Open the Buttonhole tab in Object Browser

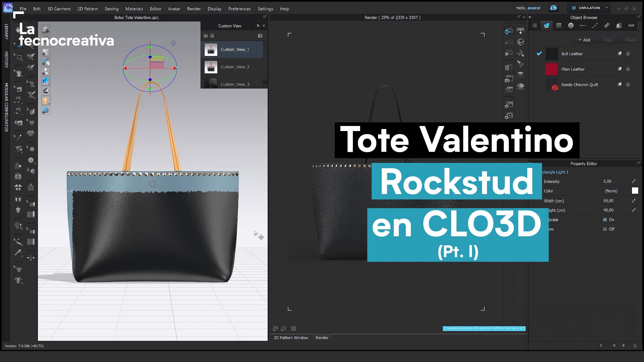[583, 25]
